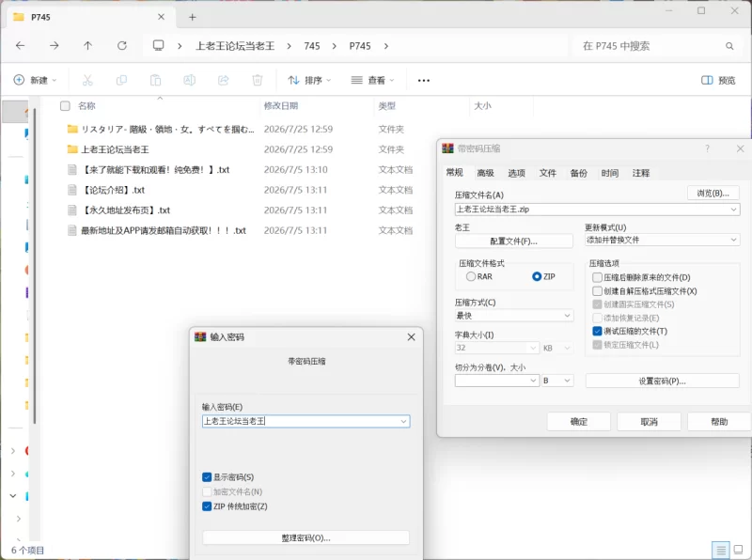Click the search magnifier icon
This screenshot has width=752, height=560.
pyautogui.click(x=729, y=46)
